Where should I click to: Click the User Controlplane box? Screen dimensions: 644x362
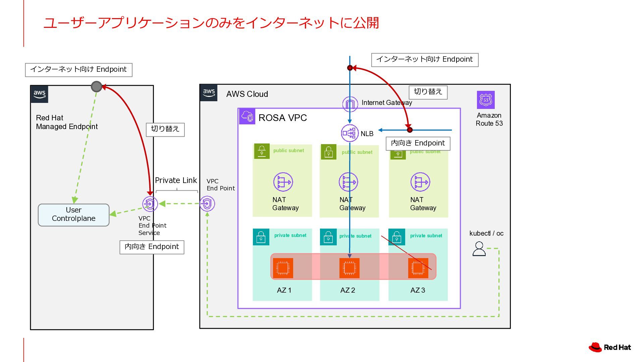(x=73, y=215)
